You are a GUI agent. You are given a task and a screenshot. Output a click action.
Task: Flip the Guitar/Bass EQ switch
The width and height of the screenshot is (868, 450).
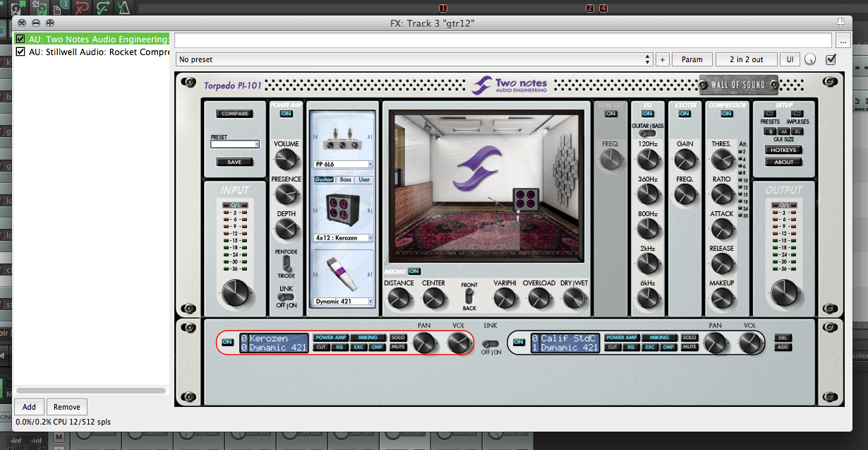click(646, 133)
